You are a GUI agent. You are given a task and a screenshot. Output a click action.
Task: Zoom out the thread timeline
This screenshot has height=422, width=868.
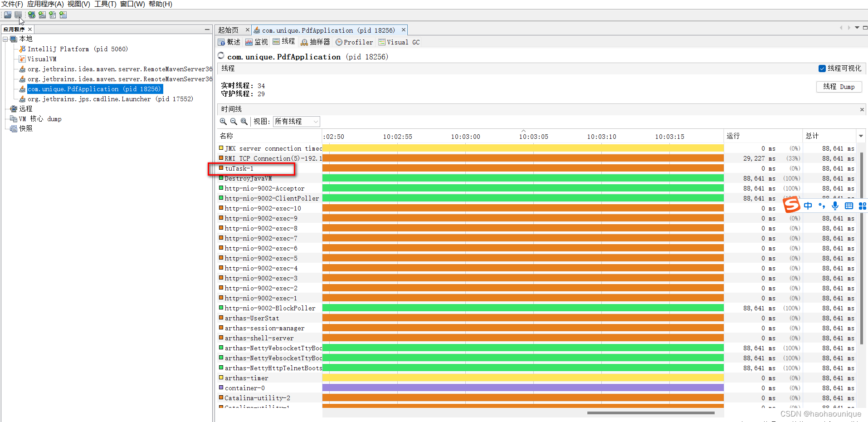(234, 122)
